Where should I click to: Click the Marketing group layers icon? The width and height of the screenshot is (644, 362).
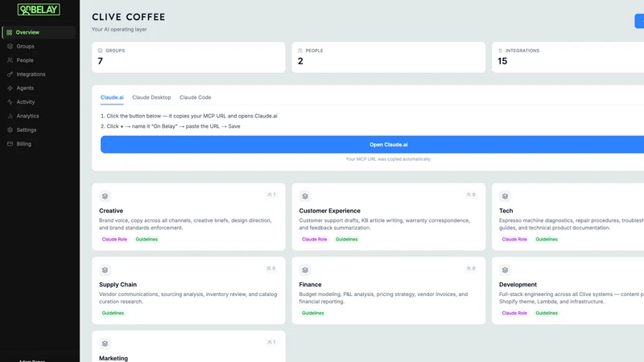pyautogui.click(x=105, y=343)
